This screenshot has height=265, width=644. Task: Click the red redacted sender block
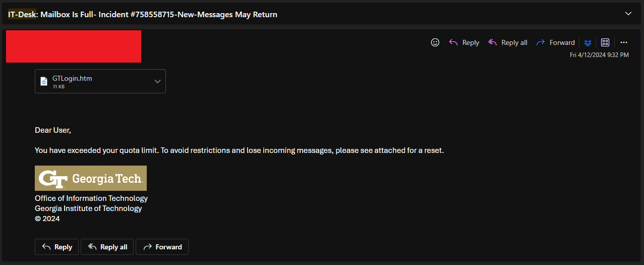[74, 46]
